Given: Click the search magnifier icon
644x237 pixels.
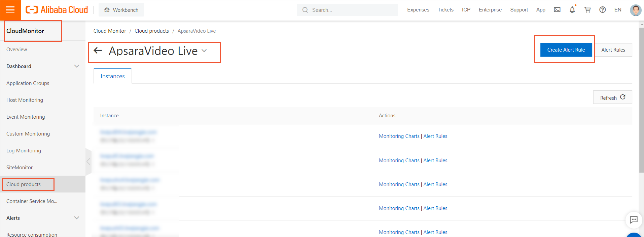Looking at the screenshot, I should 305,10.
